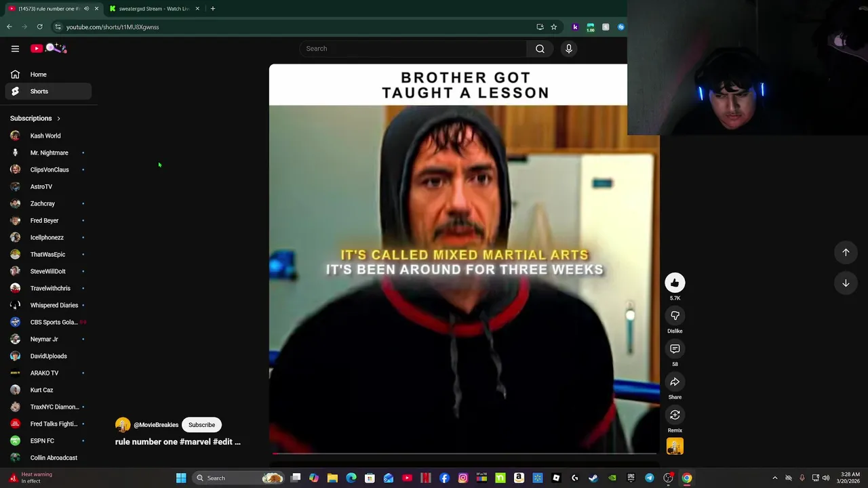Open the YouTube hamburger guide menu
868x488 pixels.
(x=15, y=49)
